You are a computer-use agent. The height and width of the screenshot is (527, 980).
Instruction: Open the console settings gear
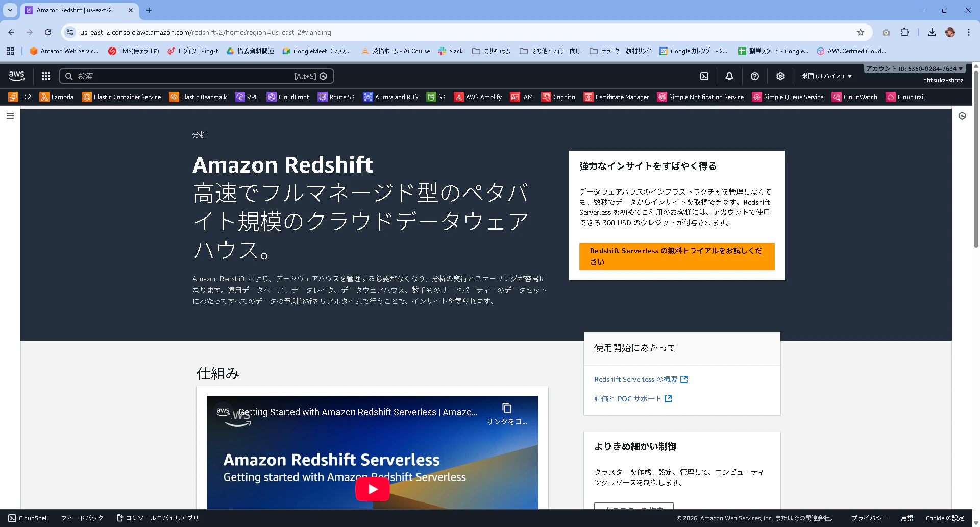click(780, 76)
